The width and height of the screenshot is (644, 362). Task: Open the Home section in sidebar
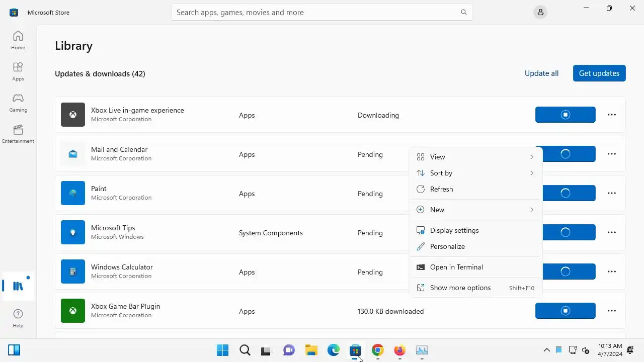18,40
